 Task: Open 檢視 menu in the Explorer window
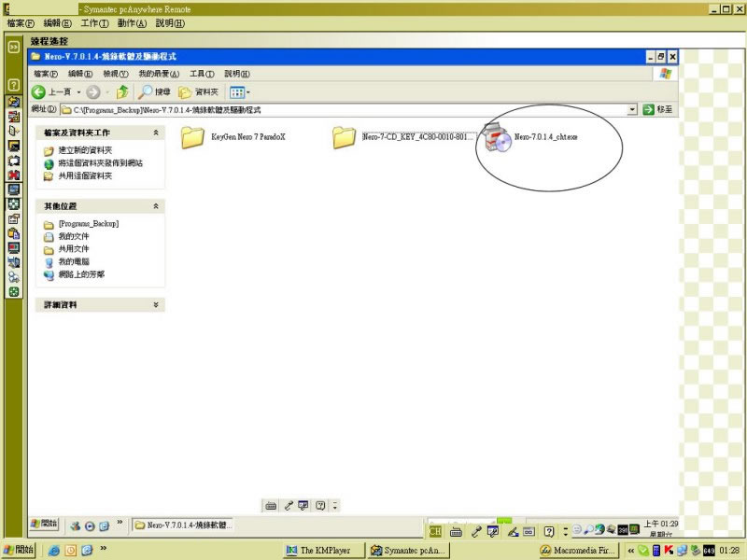[x=116, y=74]
